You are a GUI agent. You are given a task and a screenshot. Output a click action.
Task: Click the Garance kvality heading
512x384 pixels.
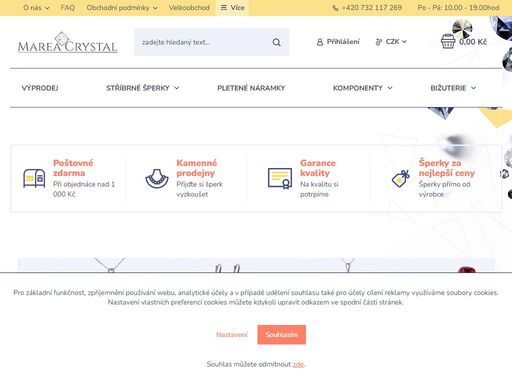(318, 168)
